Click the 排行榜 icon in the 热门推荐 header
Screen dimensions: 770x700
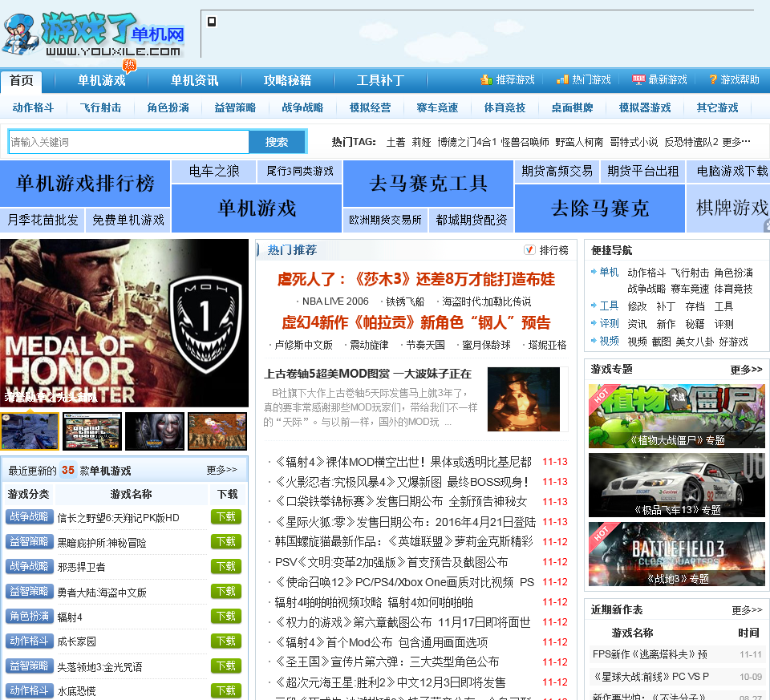coord(529,250)
